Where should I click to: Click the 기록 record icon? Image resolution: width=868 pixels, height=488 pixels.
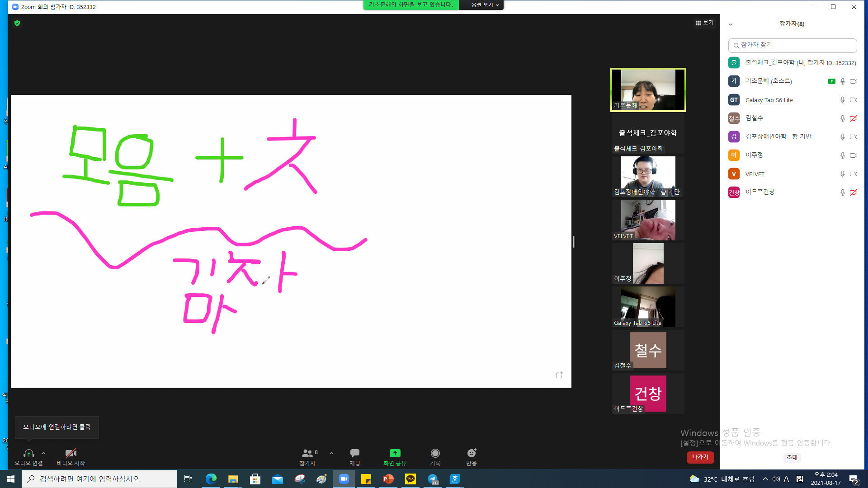click(435, 453)
